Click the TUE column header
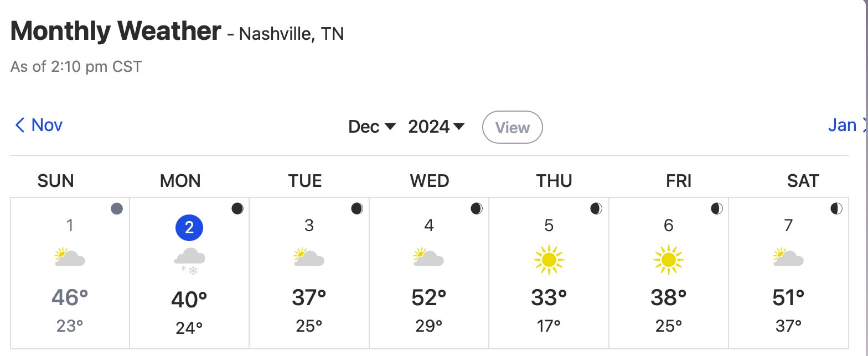Viewport: 868px width, 356px height. pyautogui.click(x=305, y=181)
